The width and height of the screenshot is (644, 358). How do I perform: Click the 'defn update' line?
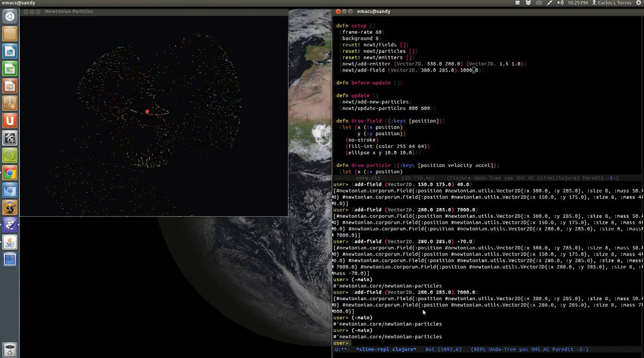click(356, 95)
